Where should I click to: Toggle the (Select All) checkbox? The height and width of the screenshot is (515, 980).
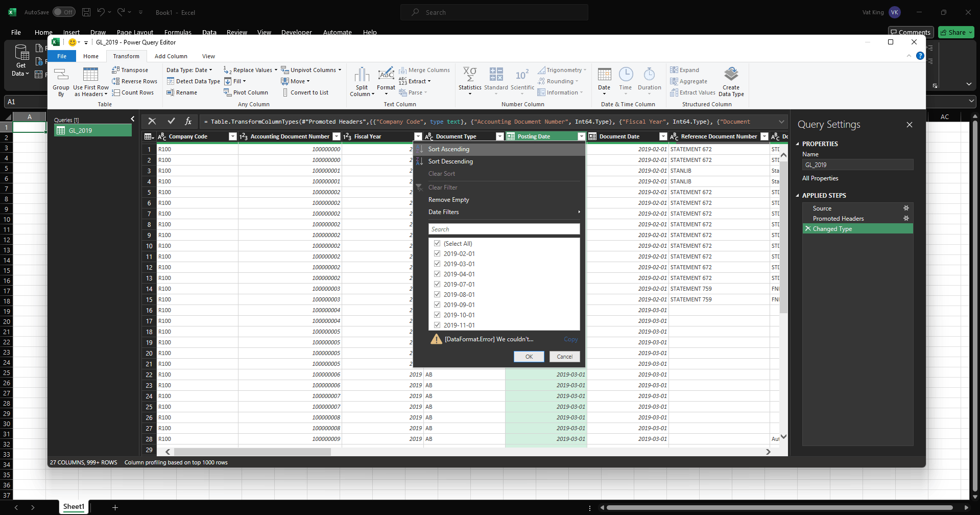(x=437, y=243)
